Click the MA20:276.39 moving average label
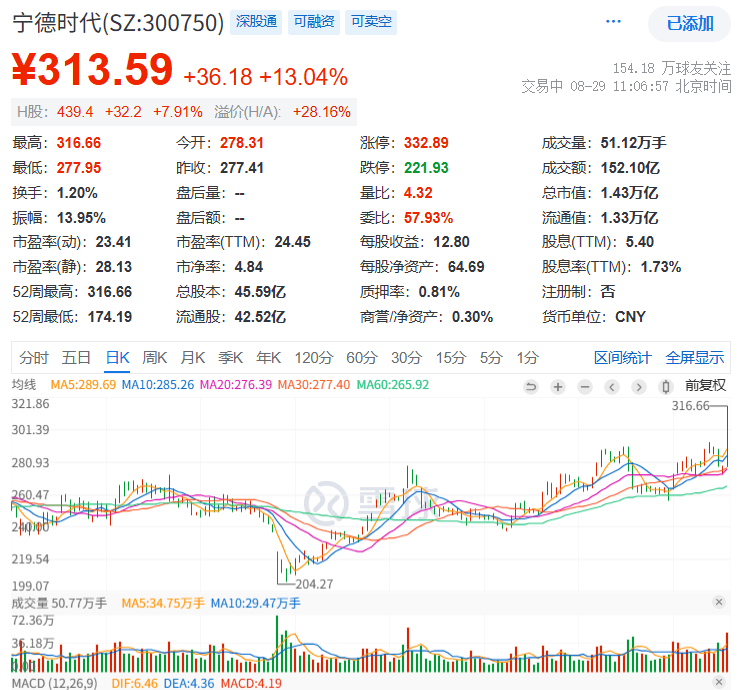Viewport: 740px width, 690px height. coord(236,385)
